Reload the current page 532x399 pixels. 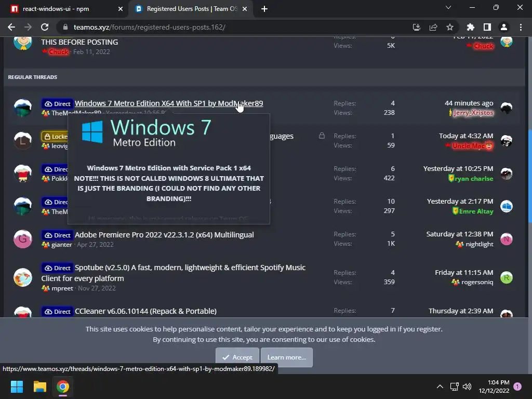[45, 27]
